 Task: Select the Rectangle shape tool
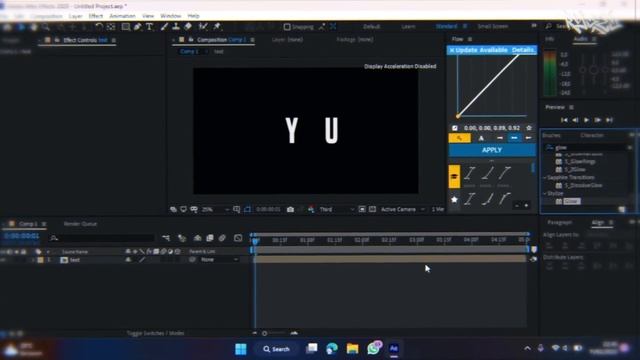pos(126,27)
